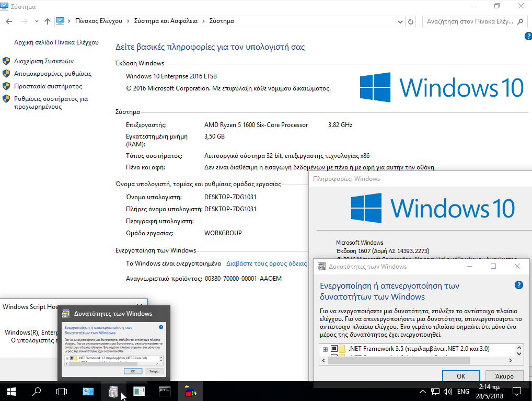
Task: Click shield icon beside Απομακρυσμένες ρυθμίσεις
Action: 6,74
